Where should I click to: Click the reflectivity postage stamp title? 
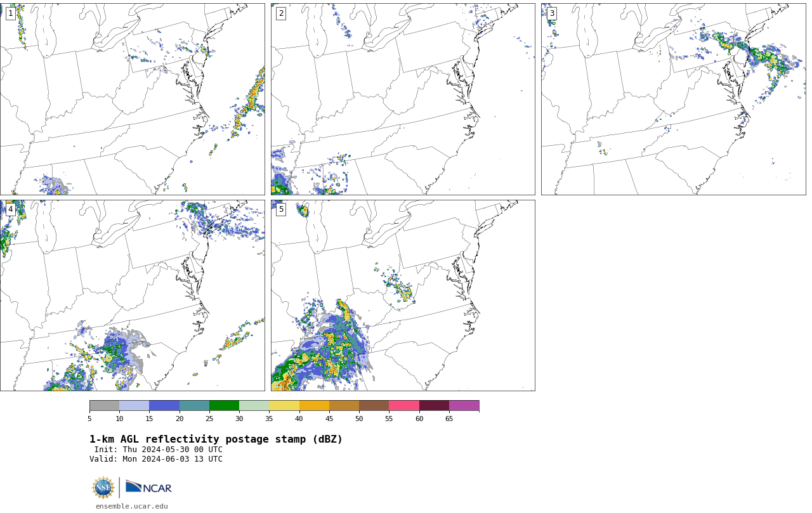[216, 439]
